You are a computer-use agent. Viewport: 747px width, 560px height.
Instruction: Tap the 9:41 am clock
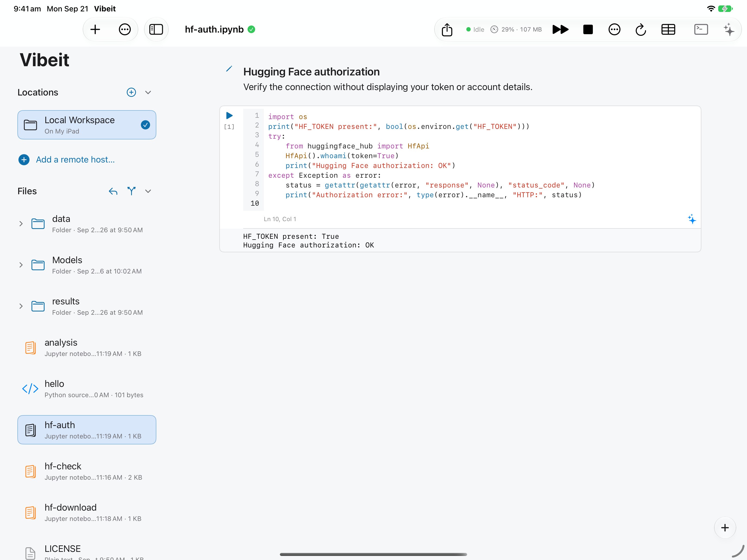tap(27, 9)
